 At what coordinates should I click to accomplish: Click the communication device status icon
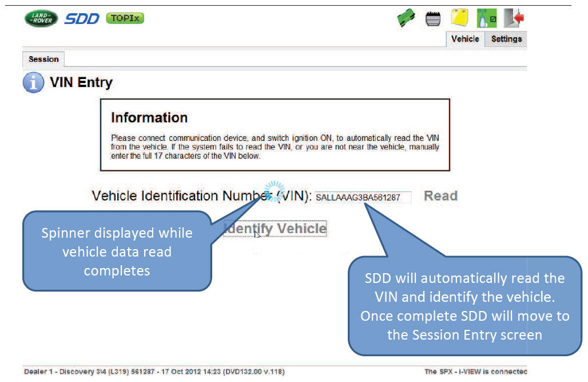tap(486, 18)
